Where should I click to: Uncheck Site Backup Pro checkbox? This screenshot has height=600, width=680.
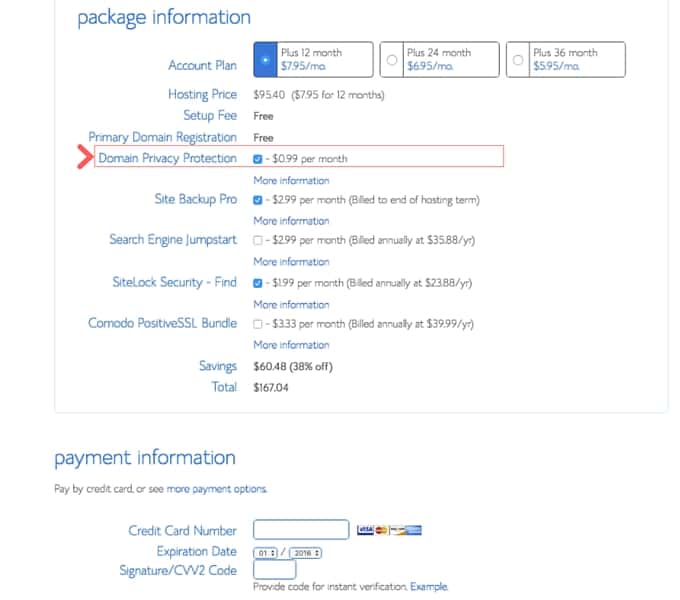[258, 200]
